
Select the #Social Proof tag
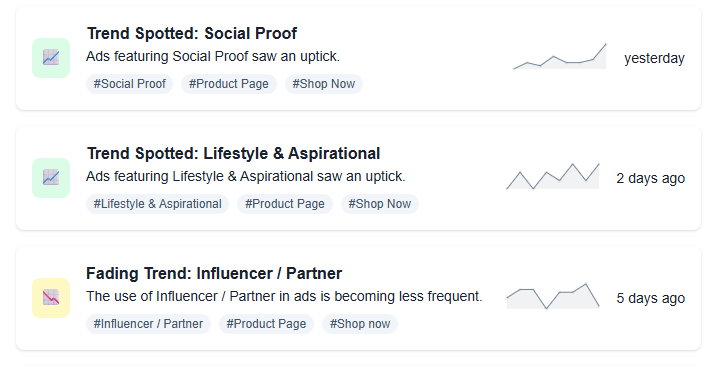129,84
